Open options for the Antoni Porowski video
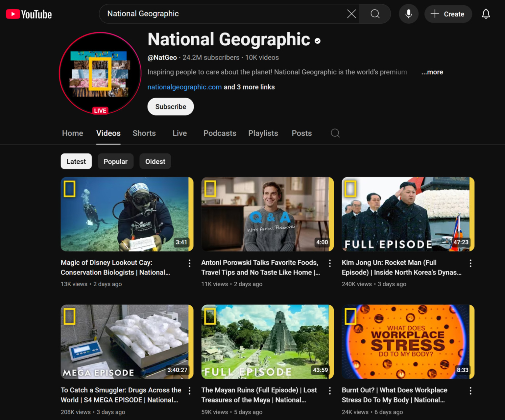505x420 pixels. (330, 263)
